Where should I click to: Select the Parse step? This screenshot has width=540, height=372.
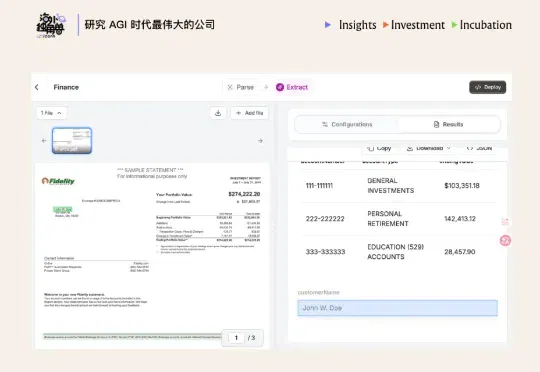[241, 87]
